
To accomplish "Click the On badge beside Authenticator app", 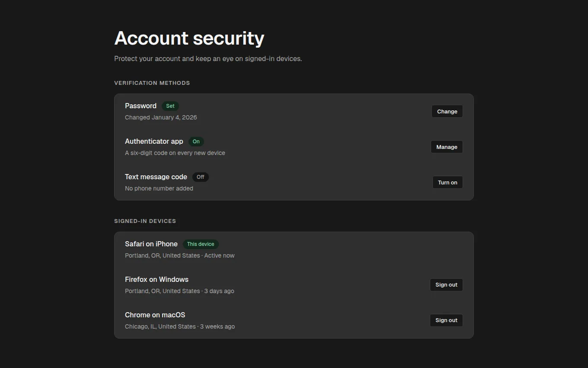I will tap(196, 142).
